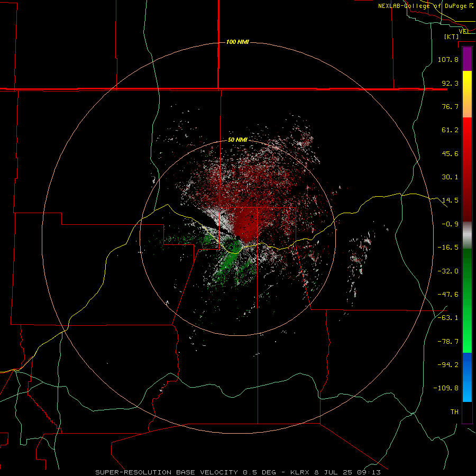Viewport: 476px width, 476px height.
Task: Click the 45.6 scale value
Action: [450, 153]
